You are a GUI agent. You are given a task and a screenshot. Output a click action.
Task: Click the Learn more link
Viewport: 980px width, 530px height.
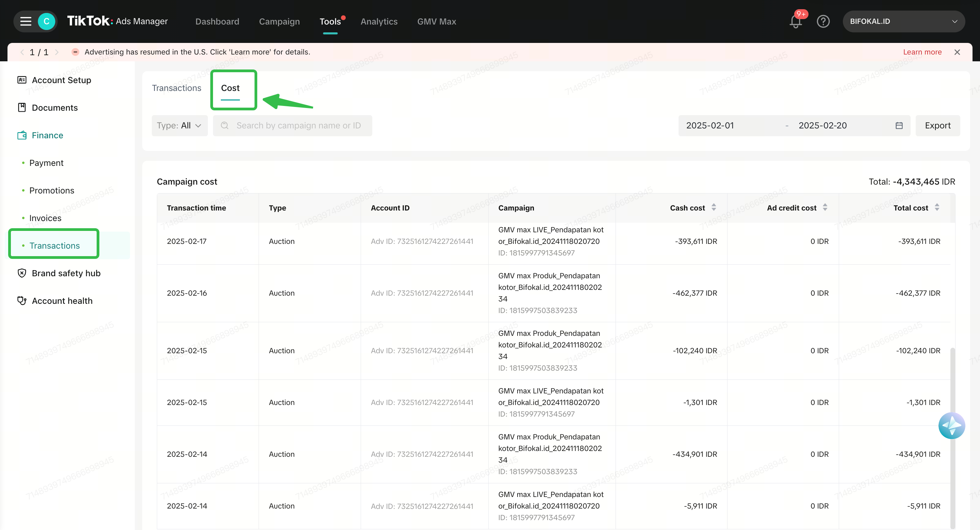pos(922,52)
